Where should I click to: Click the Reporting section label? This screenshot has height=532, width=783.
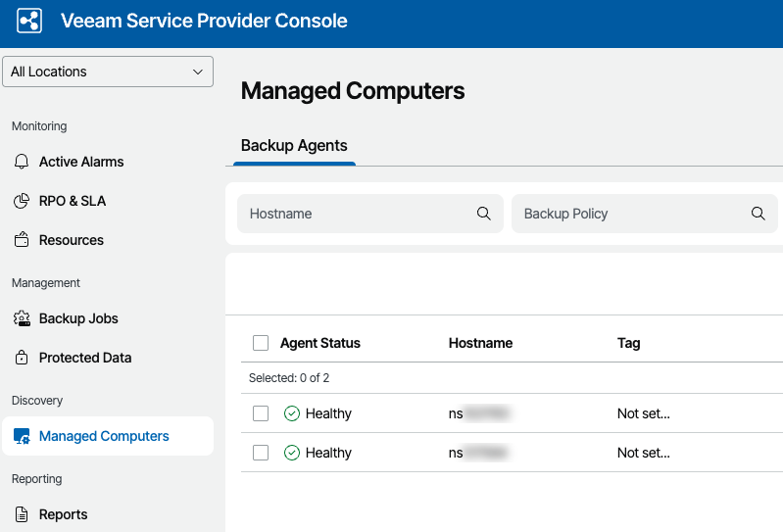coord(36,478)
